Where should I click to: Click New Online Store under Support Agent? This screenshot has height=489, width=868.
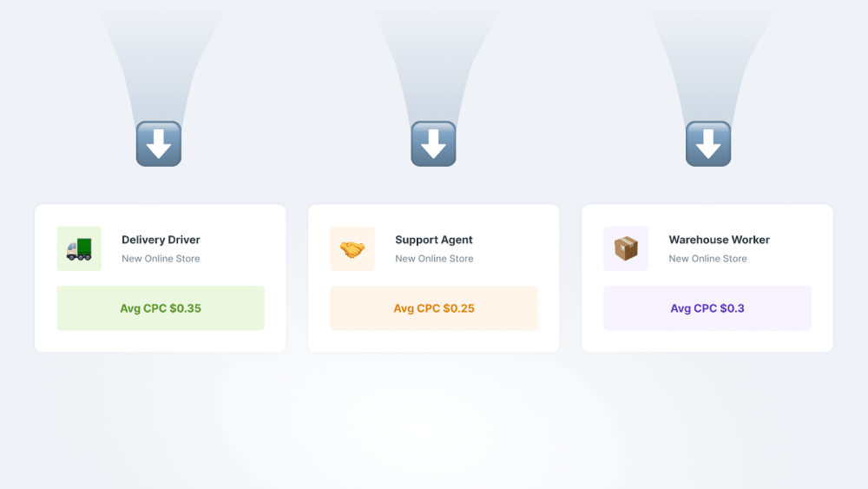pyautogui.click(x=434, y=259)
